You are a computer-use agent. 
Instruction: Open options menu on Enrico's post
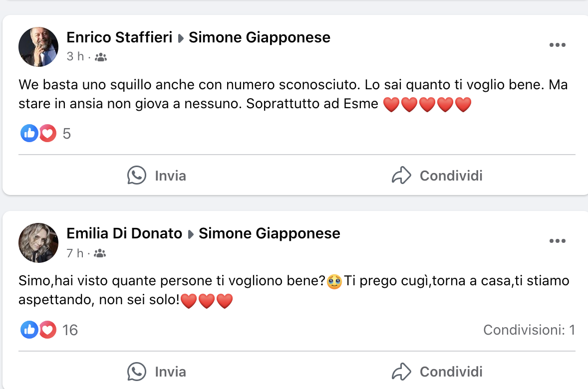(557, 45)
